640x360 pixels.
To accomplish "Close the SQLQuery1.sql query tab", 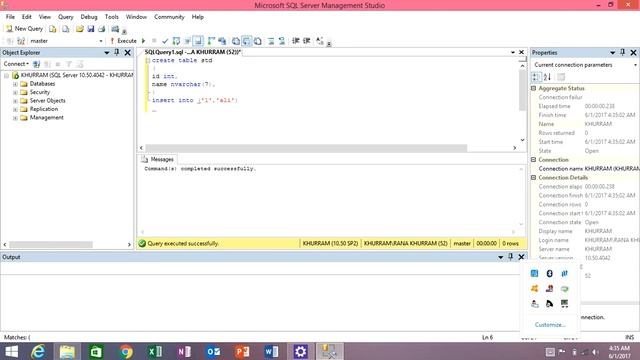I will 521,52.
